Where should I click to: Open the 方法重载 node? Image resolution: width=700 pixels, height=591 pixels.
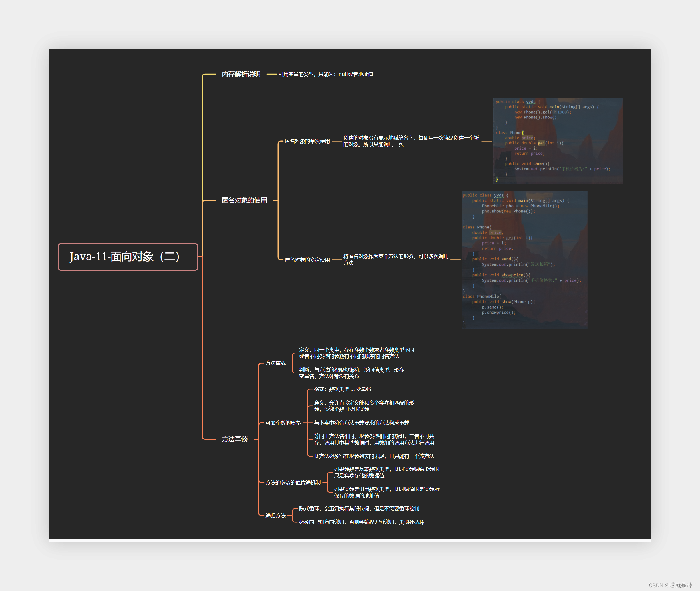275,363
